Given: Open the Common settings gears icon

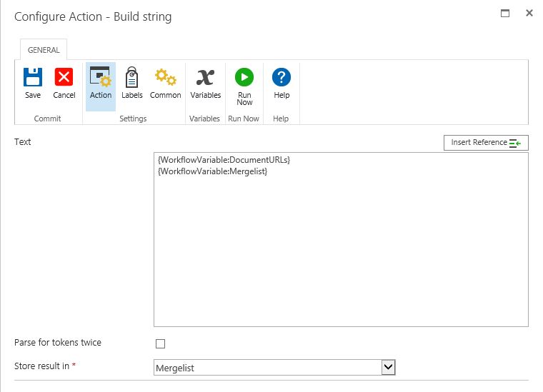Looking at the screenshot, I should coord(166,78).
